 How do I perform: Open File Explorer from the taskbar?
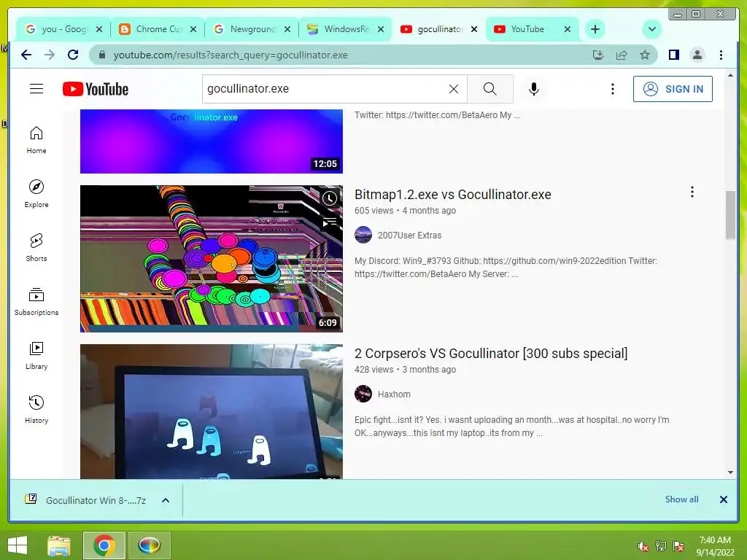(x=59, y=545)
